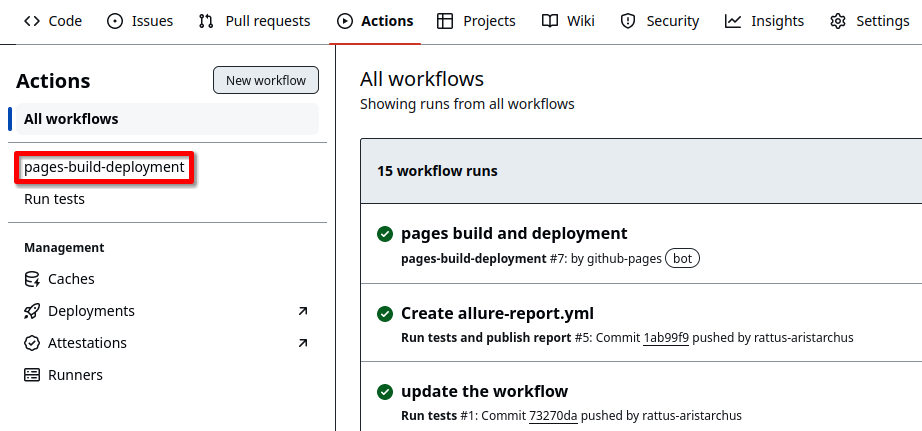This screenshot has width=922, height=431.
Task: Click the All workflows page heading
Action: point(422,79)
